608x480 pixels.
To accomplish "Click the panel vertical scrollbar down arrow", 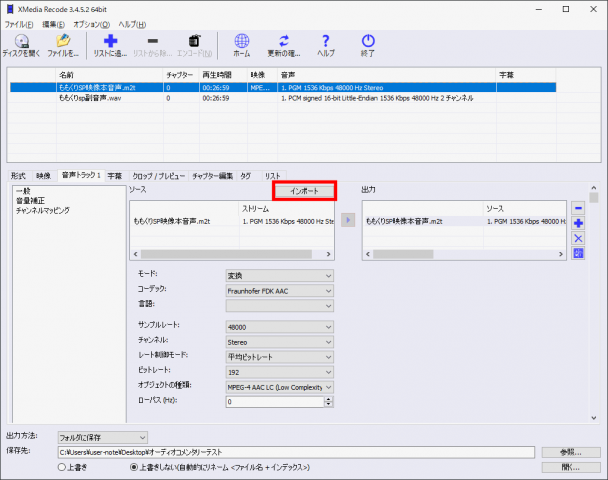I will click(x=594, y=418).
